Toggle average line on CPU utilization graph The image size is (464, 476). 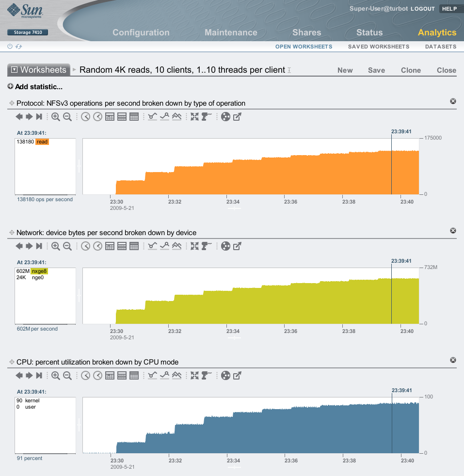coord(177,376)
